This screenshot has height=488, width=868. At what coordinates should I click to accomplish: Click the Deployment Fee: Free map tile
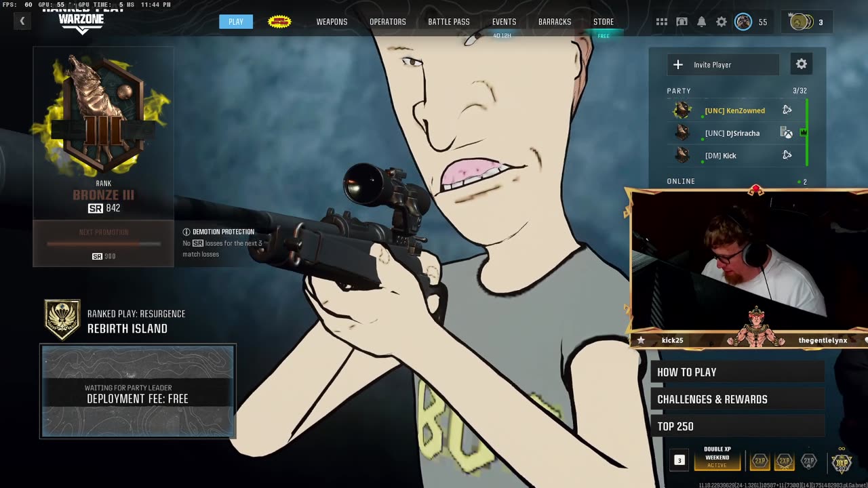pos(138,391)
